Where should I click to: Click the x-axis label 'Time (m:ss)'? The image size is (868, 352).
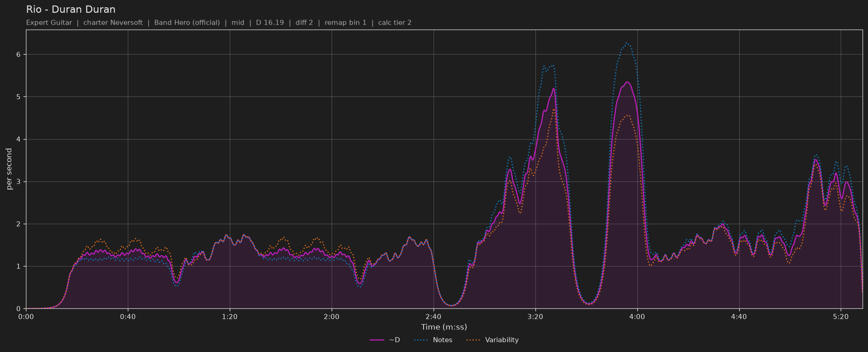(x=444, y=327)
